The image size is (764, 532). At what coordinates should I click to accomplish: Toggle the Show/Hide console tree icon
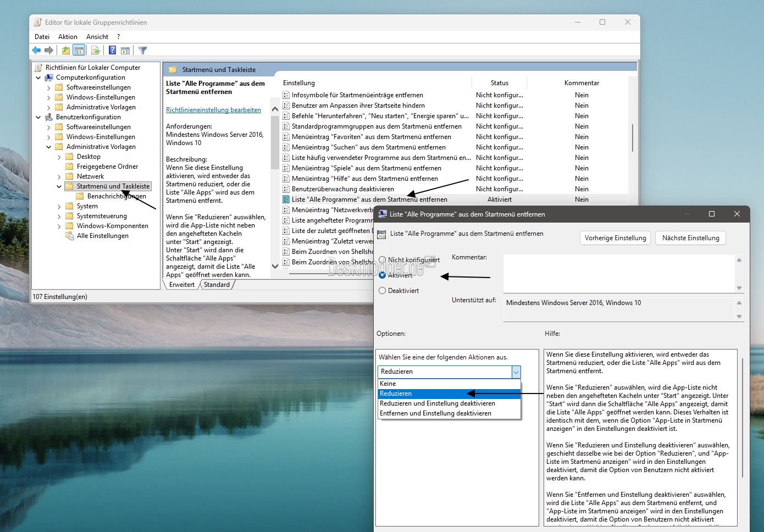79,51
